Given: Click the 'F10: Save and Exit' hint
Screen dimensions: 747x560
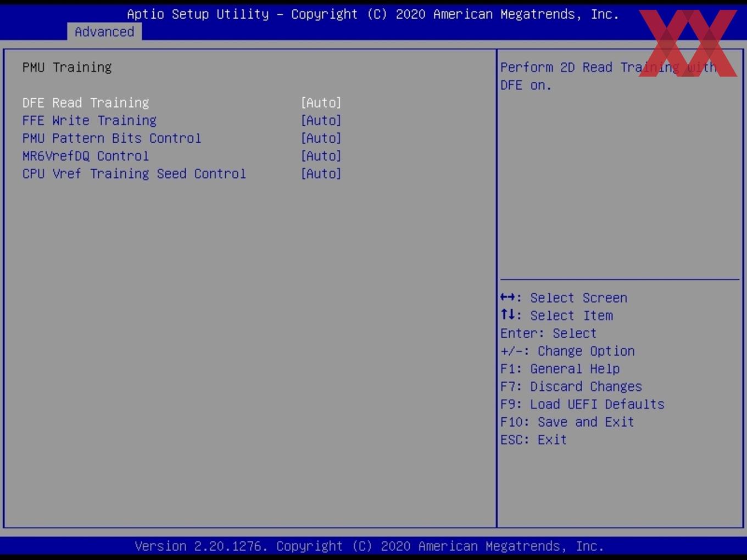Looking at the screenshot, I should click(567, 422).
